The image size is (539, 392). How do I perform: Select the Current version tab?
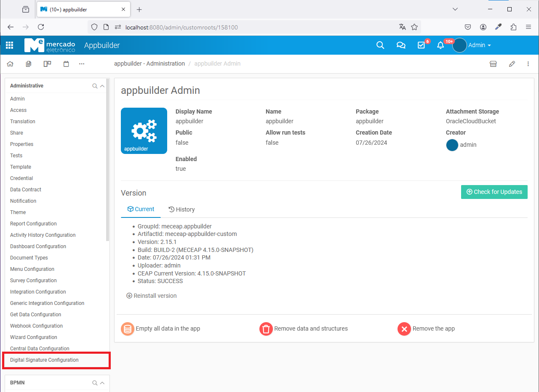tap(141, 209)
